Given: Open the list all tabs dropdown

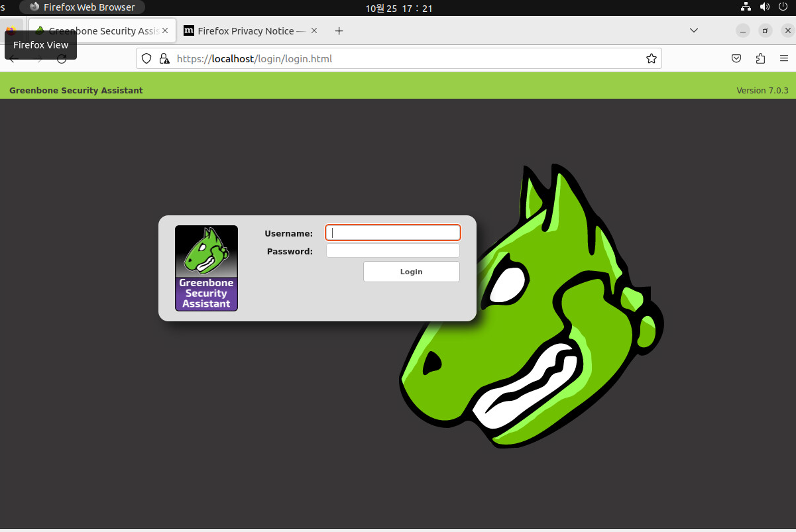Looking at the screenshot, I should coord(694,30).
